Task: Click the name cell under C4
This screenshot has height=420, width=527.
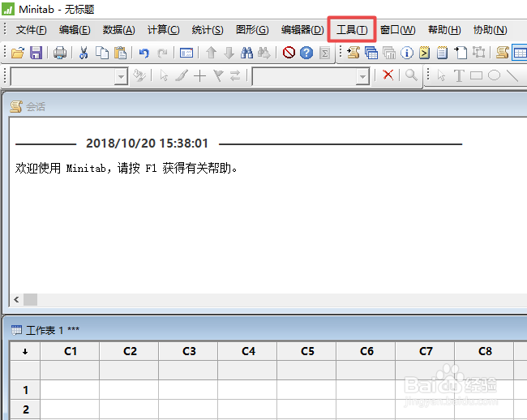Action: [248, 371]
